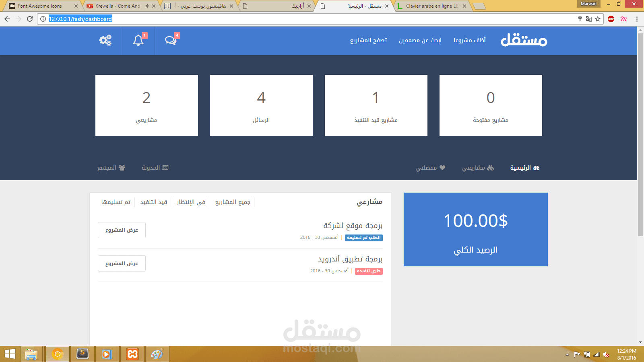
Task: Filter projects by في الإنتظار
Action: [191, 202]
